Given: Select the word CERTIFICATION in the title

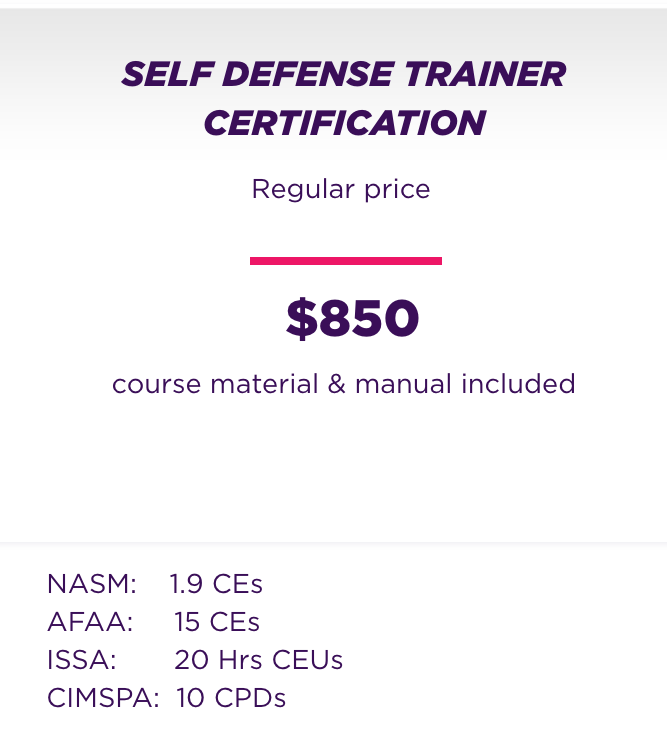Looking at the screenshot, I should [x=344, y=123].
